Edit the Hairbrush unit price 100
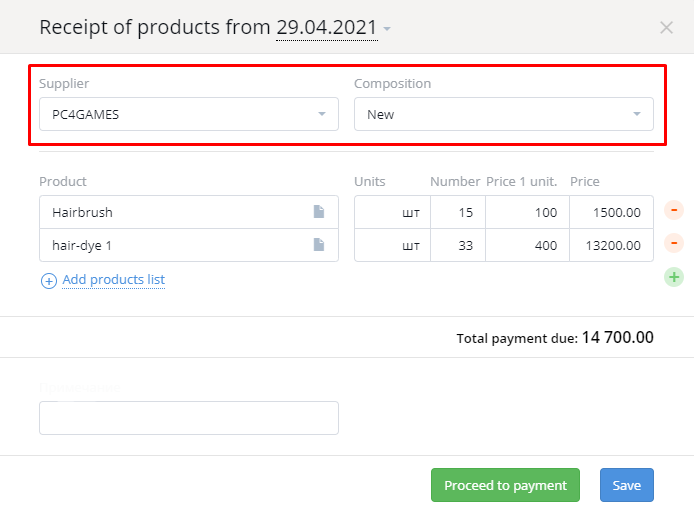 pyautogui.click(x=527, y=212)
